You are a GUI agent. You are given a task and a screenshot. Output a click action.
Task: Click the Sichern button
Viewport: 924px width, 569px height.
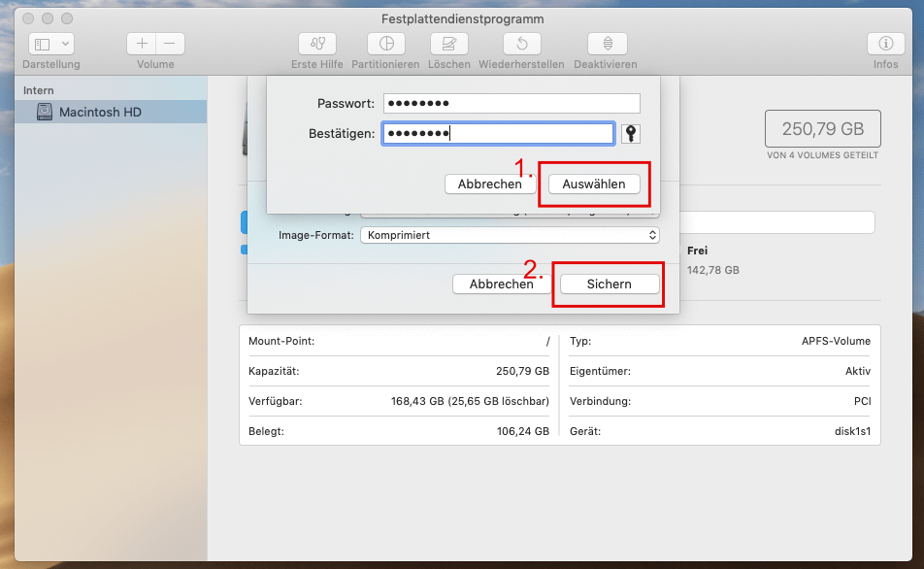[610, 284]
